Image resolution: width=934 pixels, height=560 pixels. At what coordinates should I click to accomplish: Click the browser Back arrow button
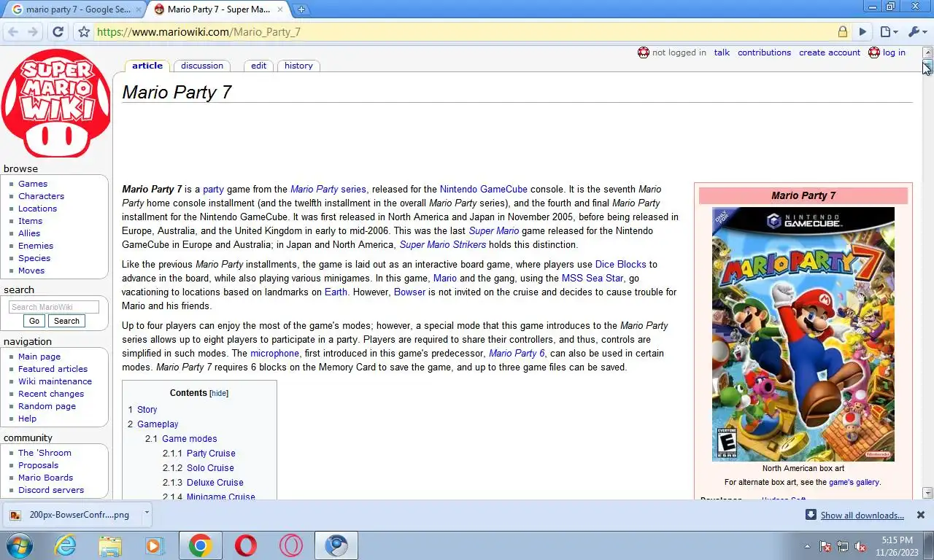(x=13, y=32)
